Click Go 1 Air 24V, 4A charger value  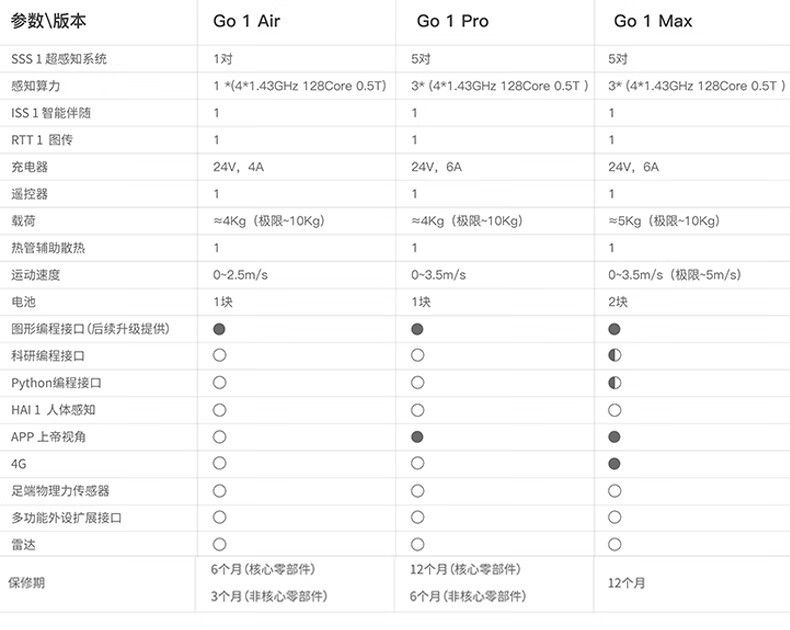[x=238, y=167]
